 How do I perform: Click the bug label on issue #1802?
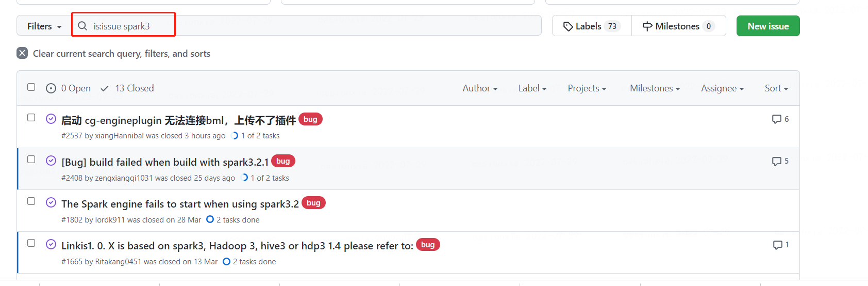tap(313, 203)
